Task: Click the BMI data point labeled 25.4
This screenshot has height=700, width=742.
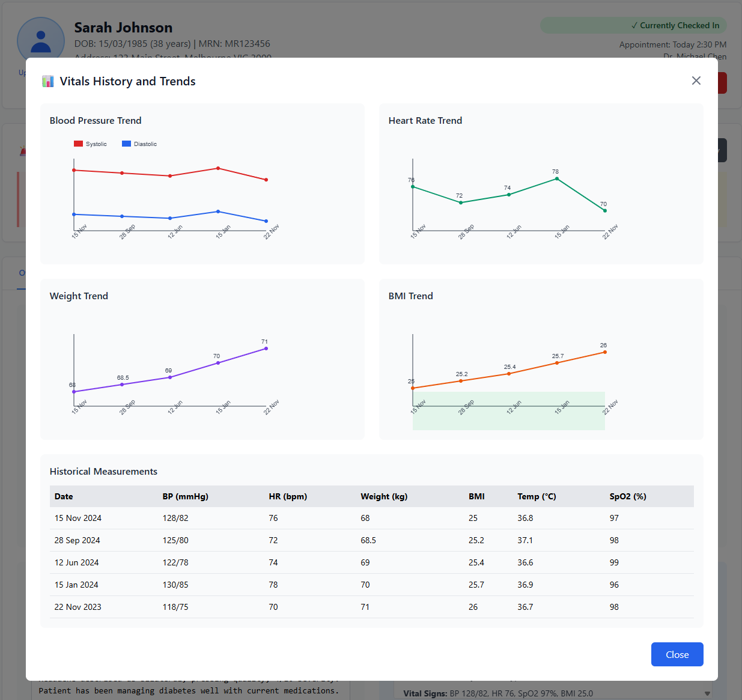Action: click(x=509, y=374)
